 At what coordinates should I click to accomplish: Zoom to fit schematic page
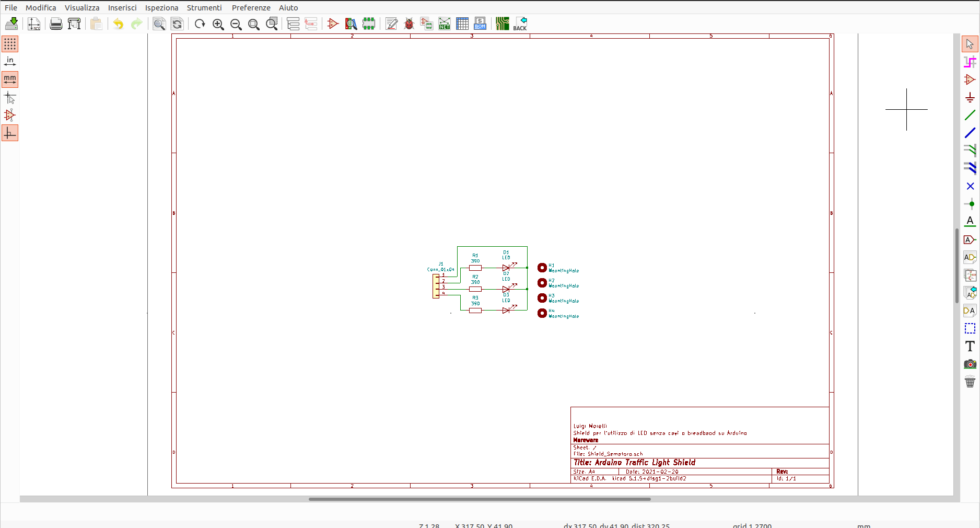click(x=254, y=24)
